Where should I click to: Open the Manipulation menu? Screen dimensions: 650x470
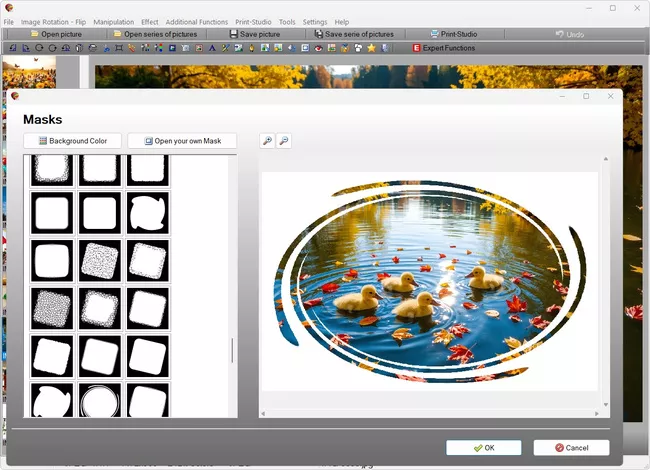tap(114, 22)
